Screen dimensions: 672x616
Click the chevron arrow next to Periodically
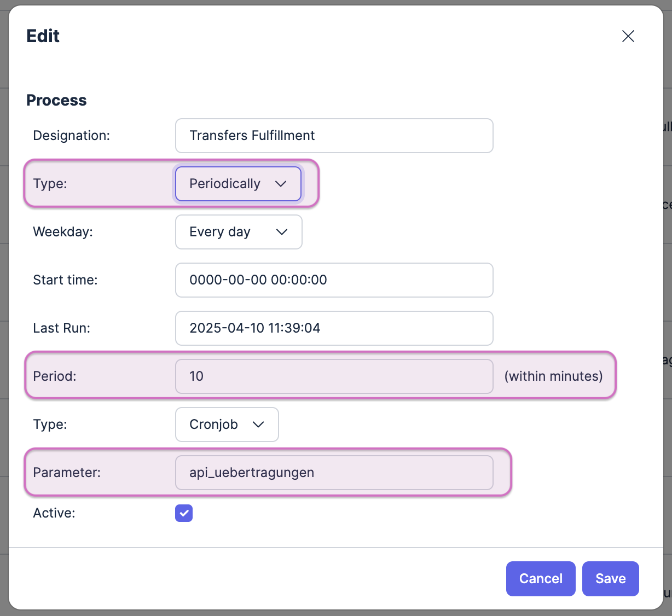[281, 184]
